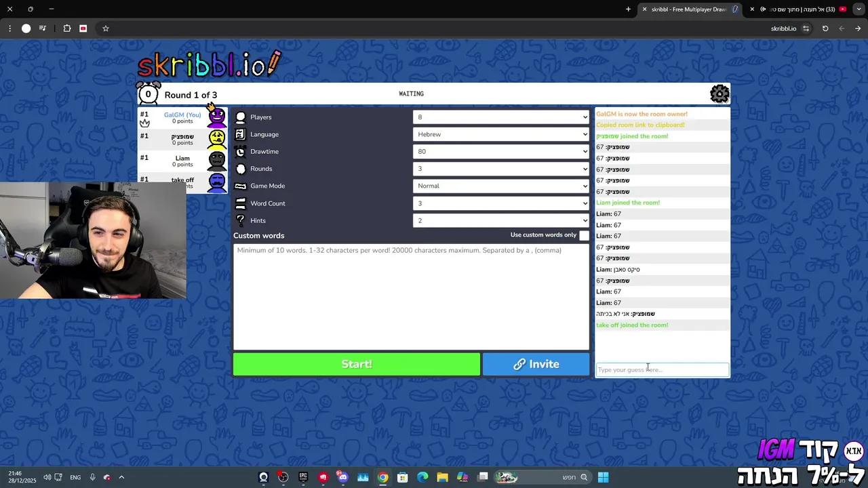Screen dimensions: 868x488
Task: Reload the page with refresh icon
Action: [825, 28]
